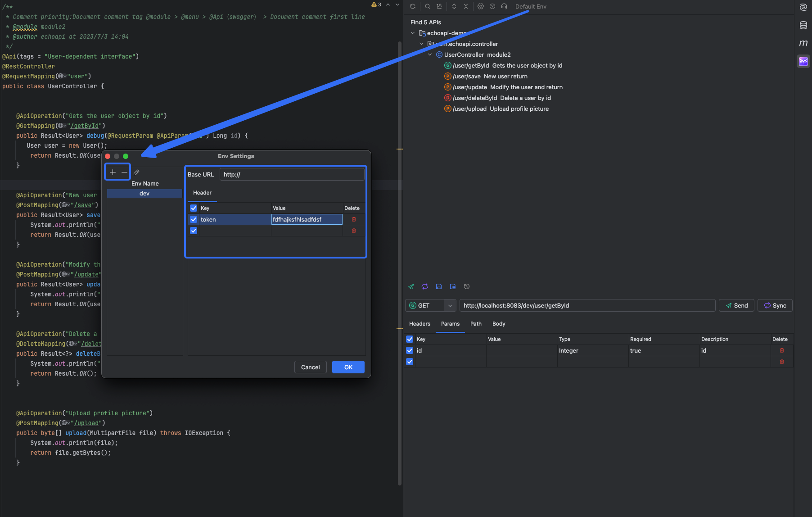812x517 pixels.
Task: Click the editor vertical scrollbar
Action: point(399,263)
